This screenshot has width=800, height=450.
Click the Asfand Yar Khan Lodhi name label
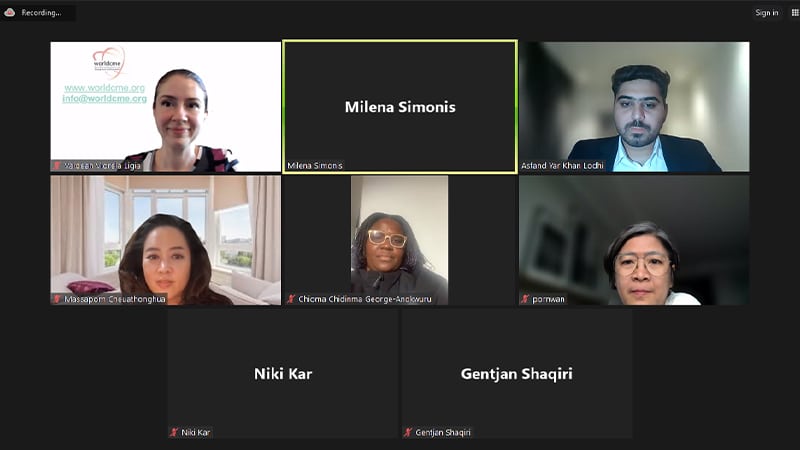(562, 165)
